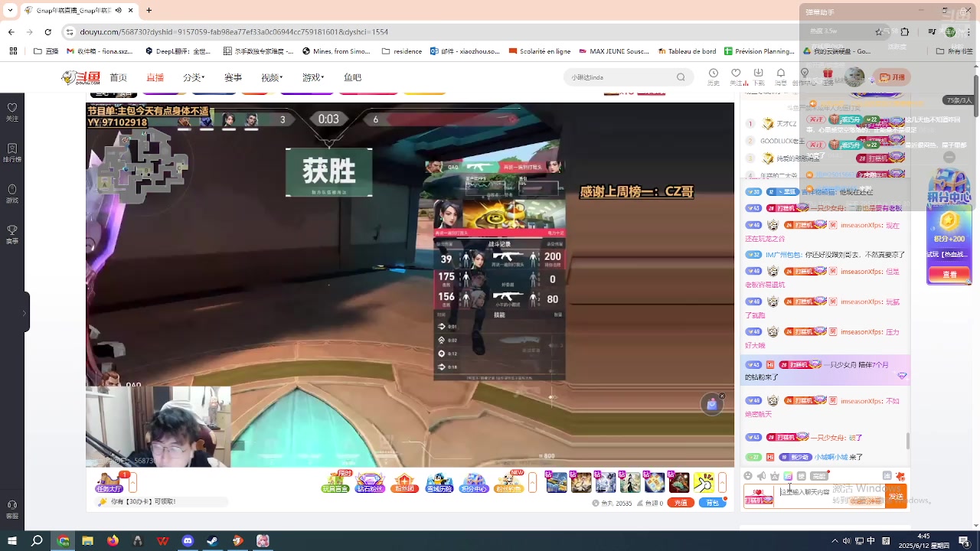Open the 积分中心 icon below video
Screen dimensions: 980x551
click(474, 482)
